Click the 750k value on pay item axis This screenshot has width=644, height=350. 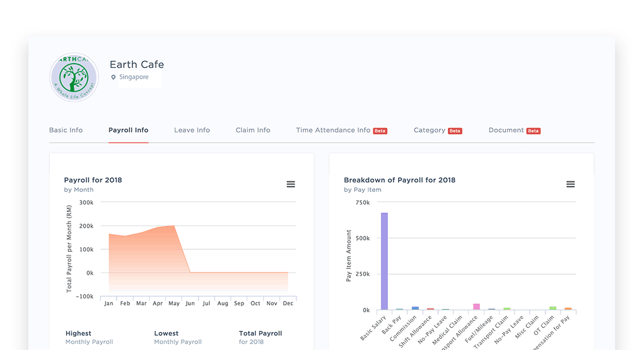pos(363,202)
